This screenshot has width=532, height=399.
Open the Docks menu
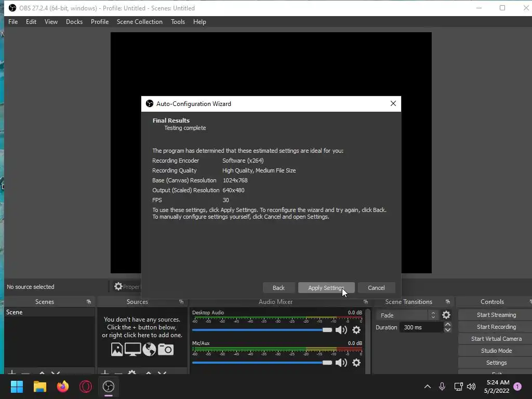click(74, 22)
